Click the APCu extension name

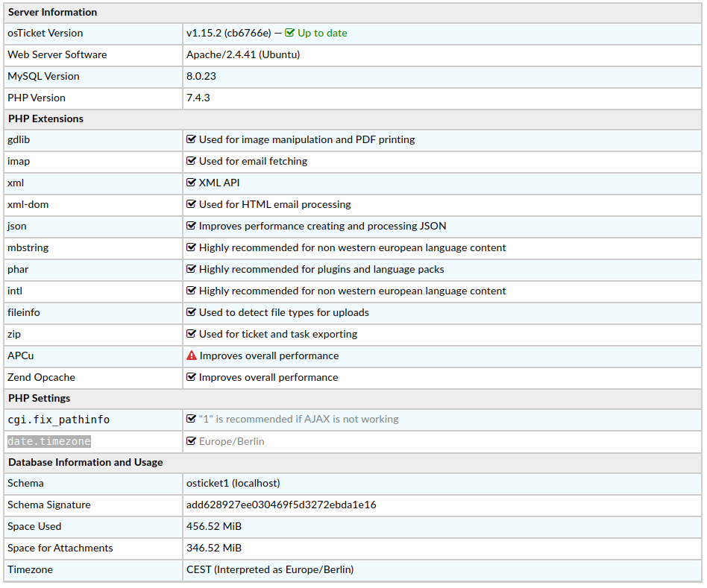pyautogui.click(x=21, y=356)
